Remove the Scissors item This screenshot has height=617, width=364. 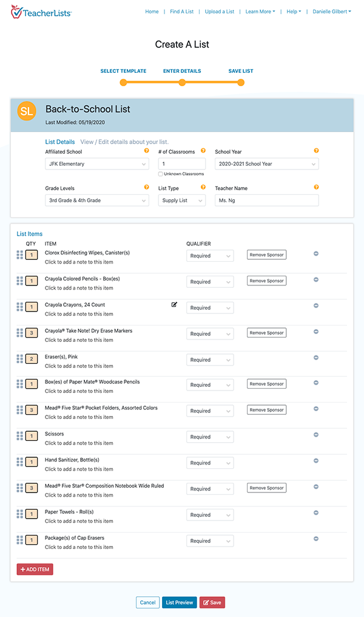(x=316, y=435)
